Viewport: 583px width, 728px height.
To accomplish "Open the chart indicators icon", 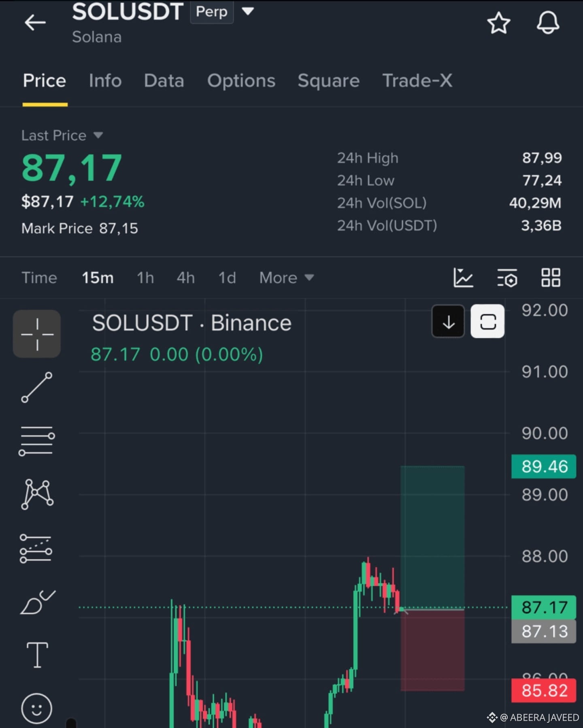I will click(463, 278).
